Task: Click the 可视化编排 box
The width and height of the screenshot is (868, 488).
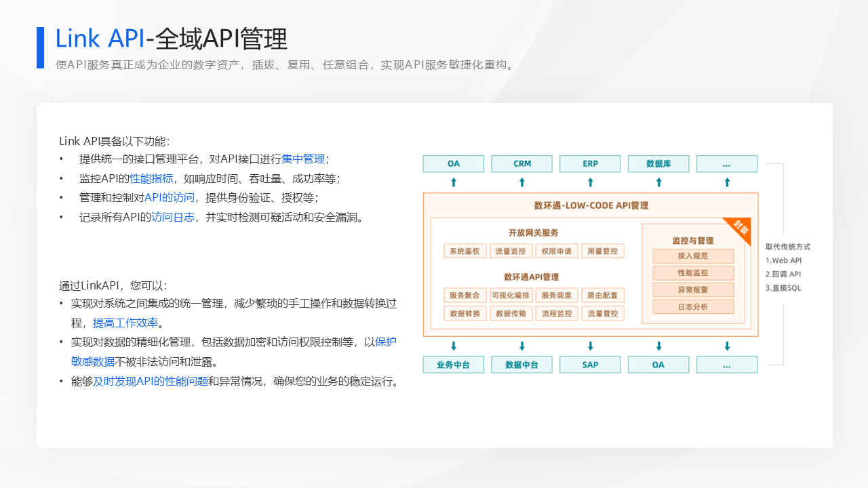Action: (511, 296)
